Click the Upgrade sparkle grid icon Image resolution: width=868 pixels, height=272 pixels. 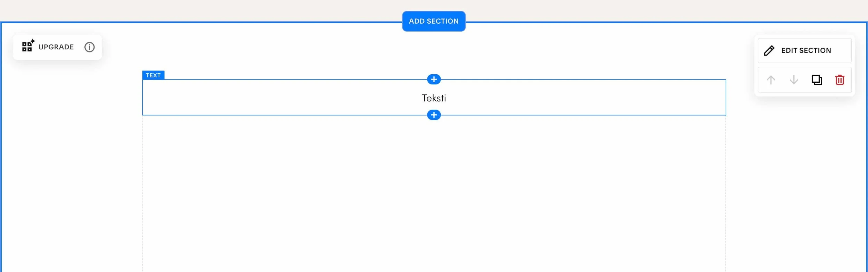coord(28,46)
